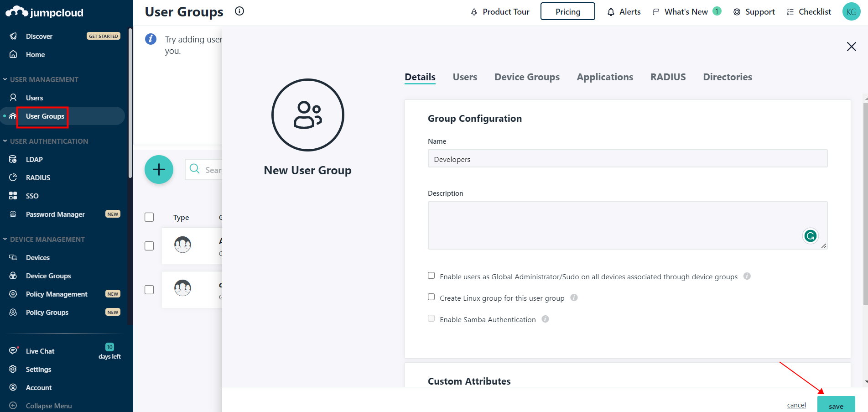
Task: Click the KG user avatar
Action: click(851, 12)
